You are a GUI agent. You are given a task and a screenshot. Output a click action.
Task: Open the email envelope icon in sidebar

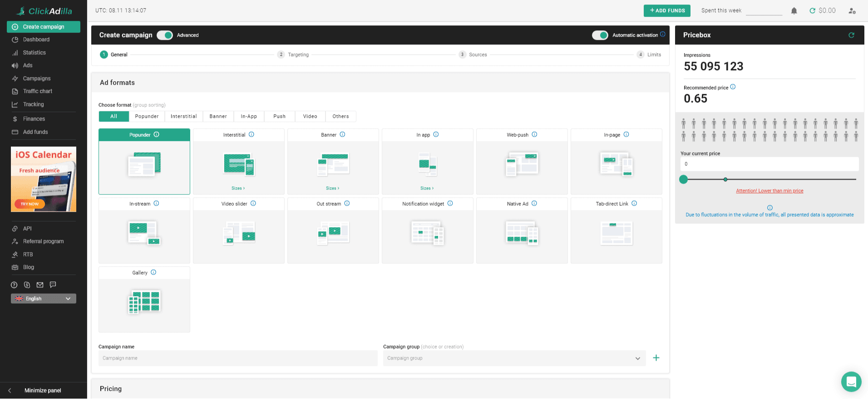[40, 285]
